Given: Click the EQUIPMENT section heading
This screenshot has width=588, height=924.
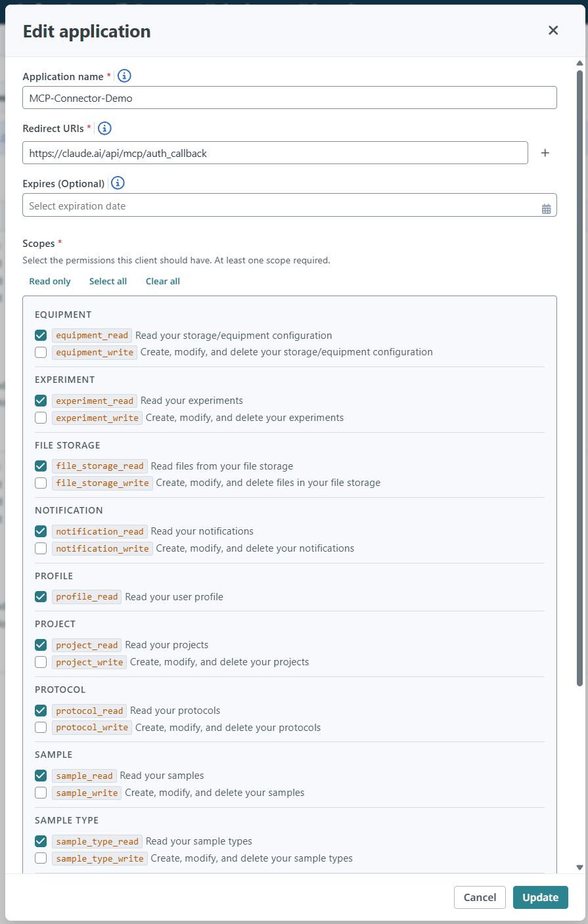Looking at the screenshot, I should 63,315.
